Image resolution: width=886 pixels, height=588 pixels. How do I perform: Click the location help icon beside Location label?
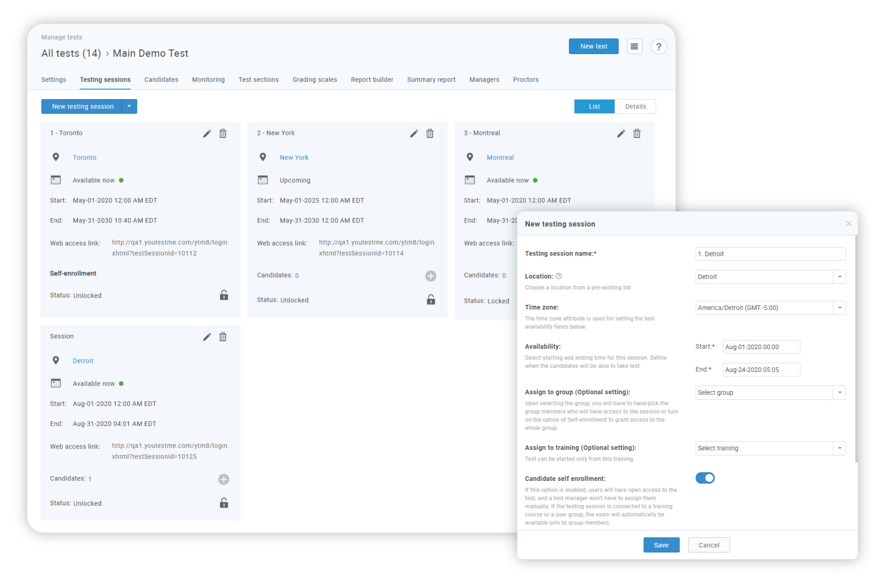559,276
